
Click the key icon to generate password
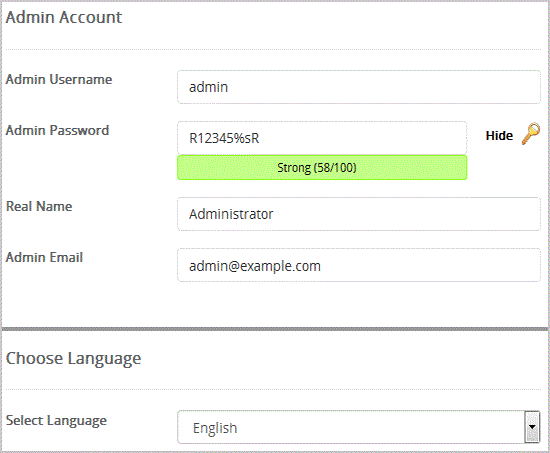[531, 134]
